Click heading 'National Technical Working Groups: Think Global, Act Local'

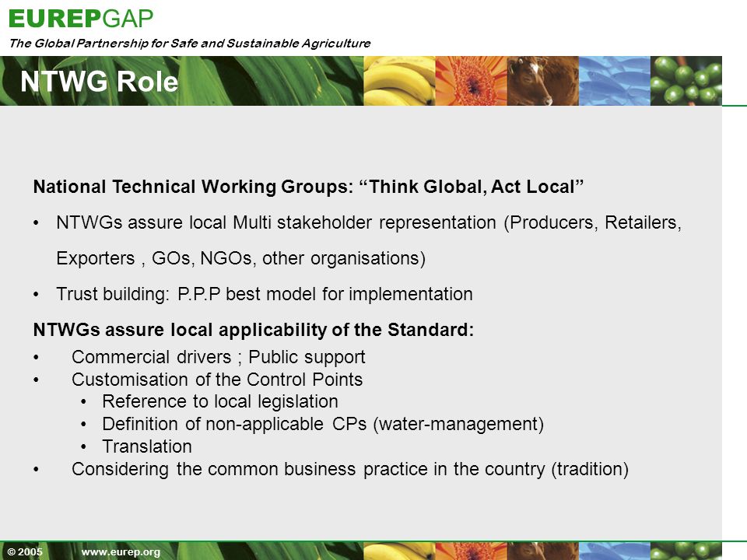coord(308,187)
